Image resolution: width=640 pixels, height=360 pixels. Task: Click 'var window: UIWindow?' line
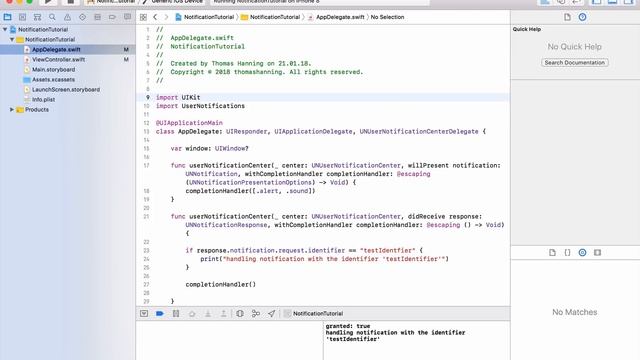(209, 149)
